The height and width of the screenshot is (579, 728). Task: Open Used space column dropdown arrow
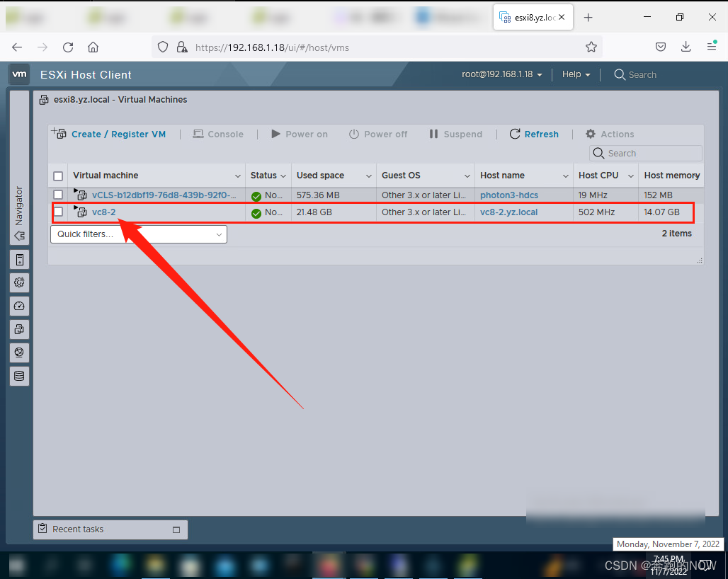pyautogui.click(x=369, y=176)
